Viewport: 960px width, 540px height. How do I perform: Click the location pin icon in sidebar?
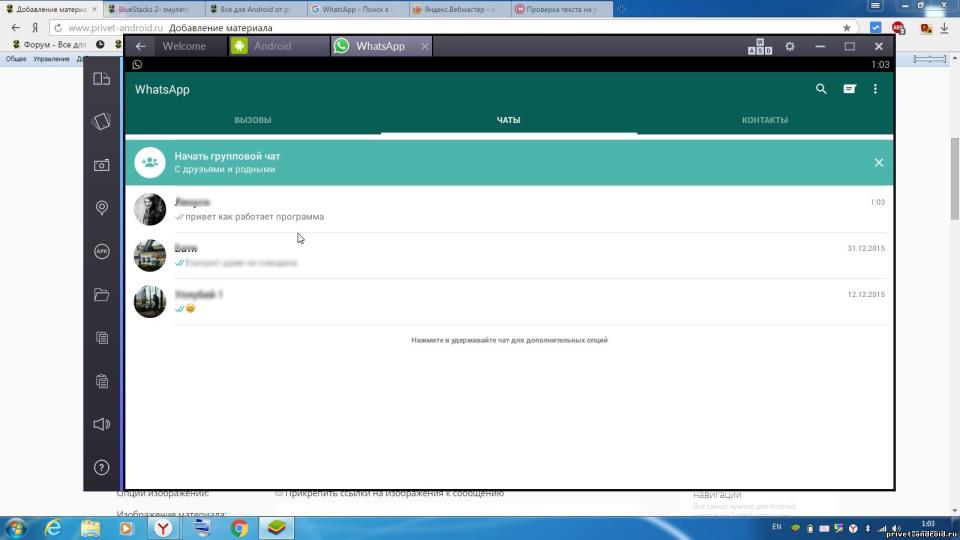click(x=101, y=208)
